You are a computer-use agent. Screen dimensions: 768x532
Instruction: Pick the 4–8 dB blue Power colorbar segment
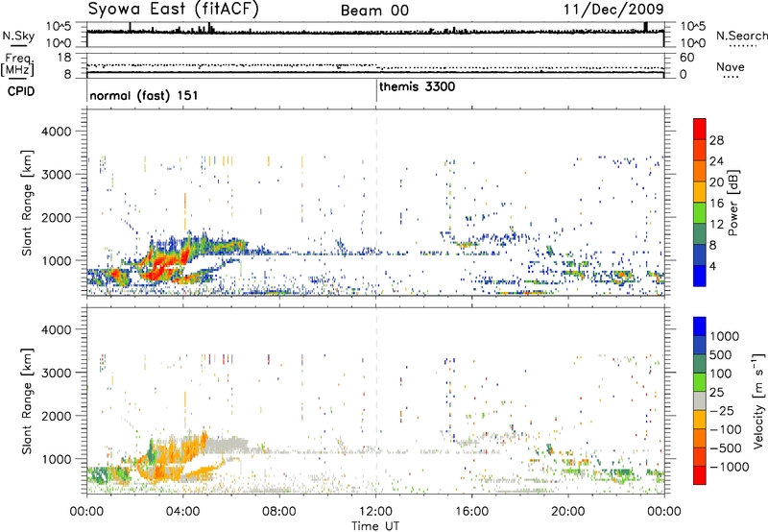(700, 254)
